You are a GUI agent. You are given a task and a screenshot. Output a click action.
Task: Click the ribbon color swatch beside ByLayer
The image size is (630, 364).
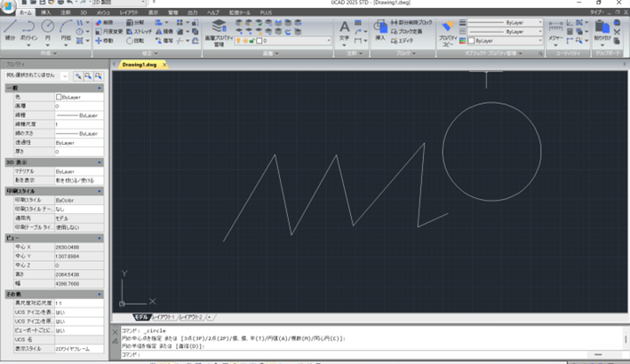click(471, 41)
